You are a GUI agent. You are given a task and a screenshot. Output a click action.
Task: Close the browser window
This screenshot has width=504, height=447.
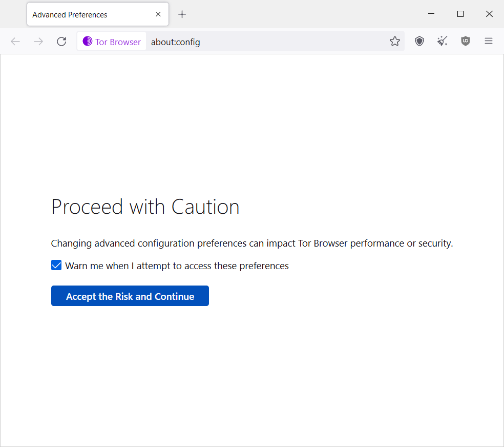click(x=489, y=14)
